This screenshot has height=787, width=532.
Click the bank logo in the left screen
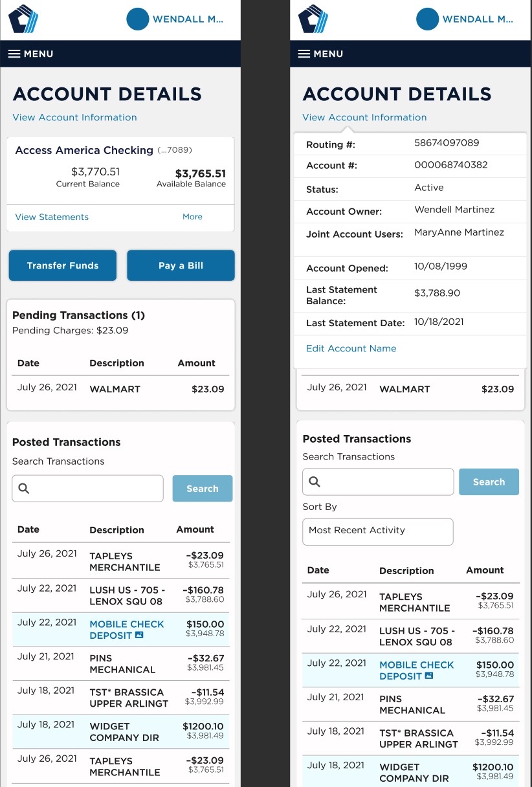(x=23, y=19)
